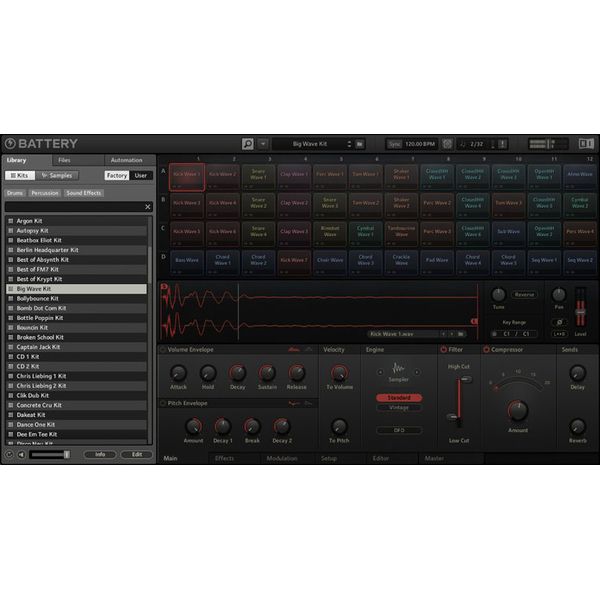Select the Bass Wave cell in row D
This screenshot has width=600, height=600.
(187, 262)
